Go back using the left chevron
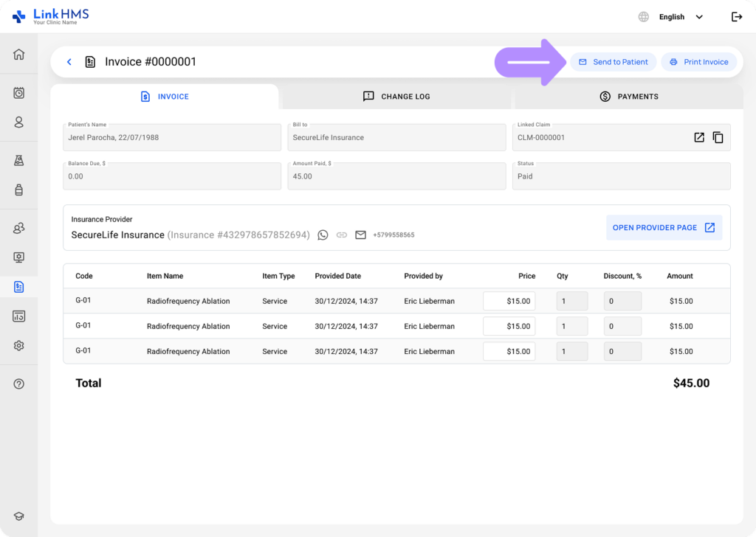Screen dimensions: 756x537 click(69, 62)
